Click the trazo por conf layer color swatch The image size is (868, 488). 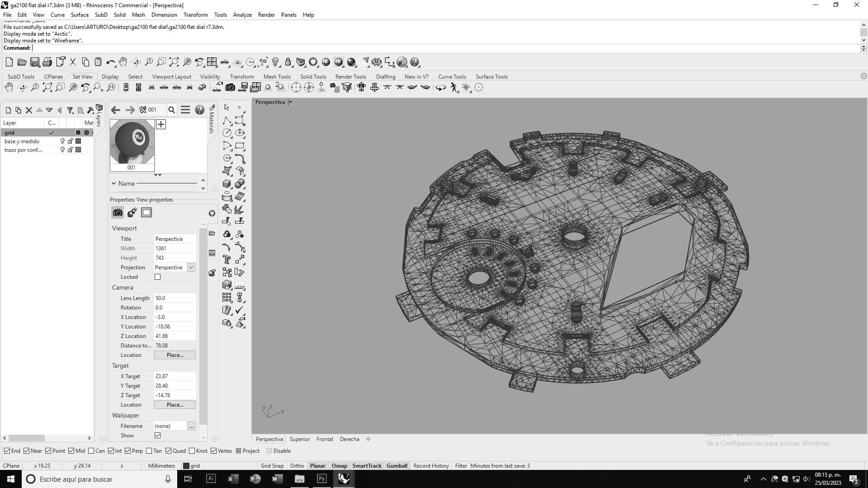point(78,150)
